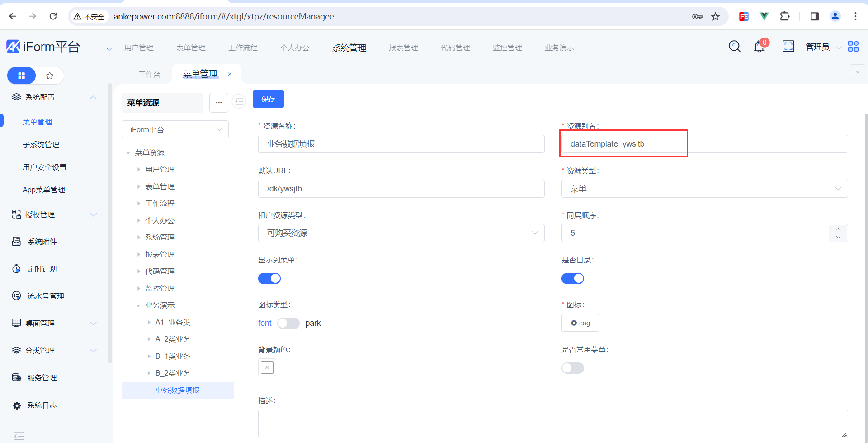Collapse the sidebar using bottom-left icon
Image resolution: width=868 pixels, height=443 pixels.
click(19, 436)
